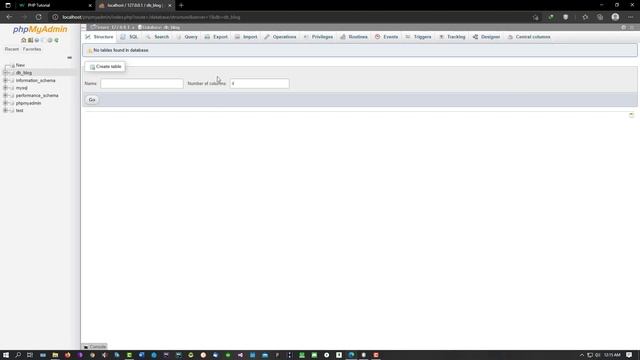Open the Triggers tab
640x360 pixels.
(x=418, y=37)
